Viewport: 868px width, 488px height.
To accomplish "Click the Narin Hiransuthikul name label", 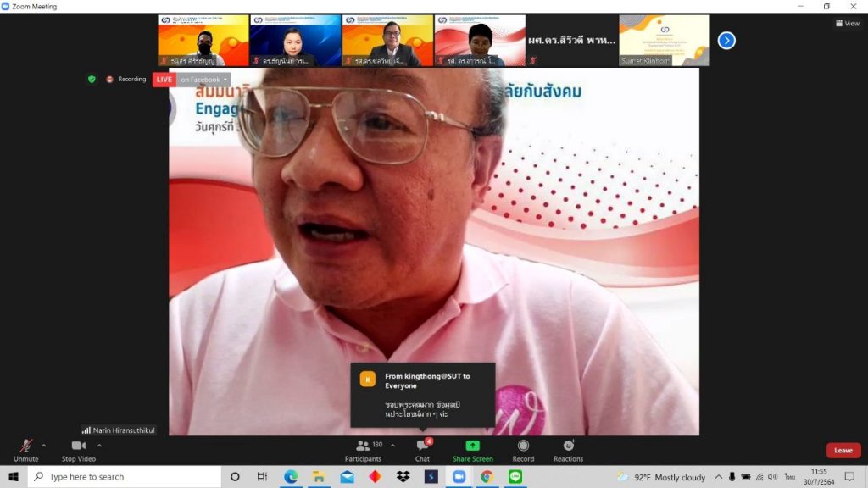I will click(x=119, y=430).
